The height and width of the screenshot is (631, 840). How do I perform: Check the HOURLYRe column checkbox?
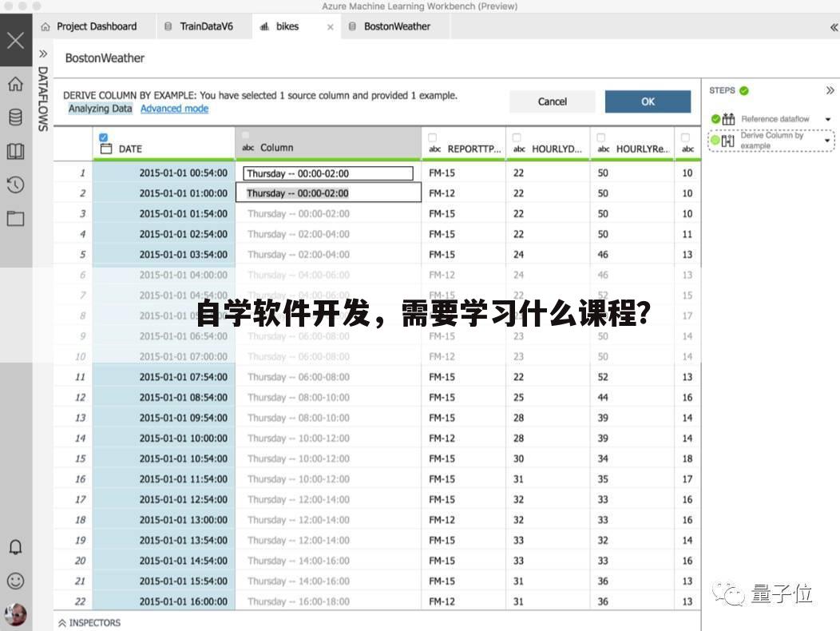click(x=601, y=137)
